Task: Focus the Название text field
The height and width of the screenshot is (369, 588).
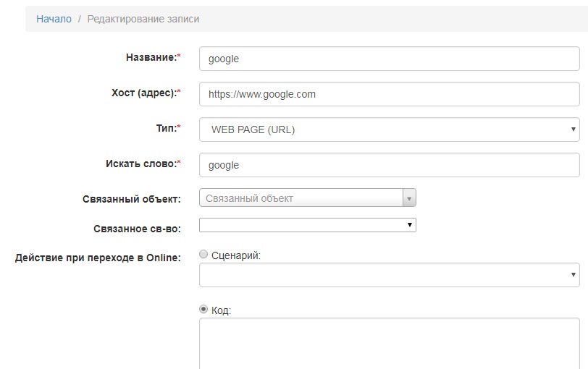Action: [x=389, y=59]
